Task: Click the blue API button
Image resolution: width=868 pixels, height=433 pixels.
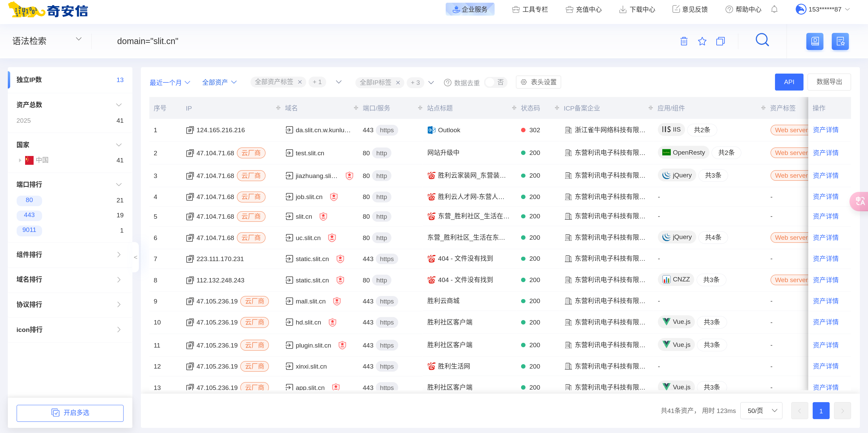Action: [789, 82]
